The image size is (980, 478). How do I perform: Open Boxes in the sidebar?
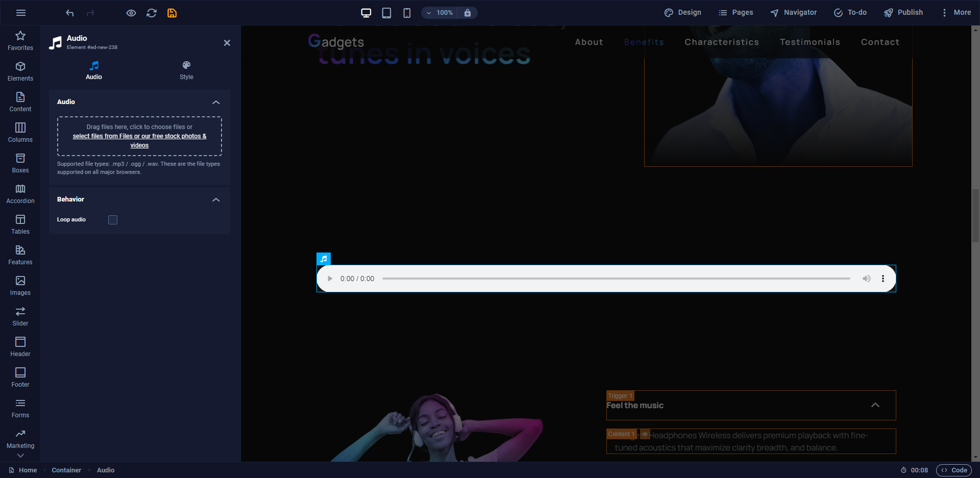20,163
